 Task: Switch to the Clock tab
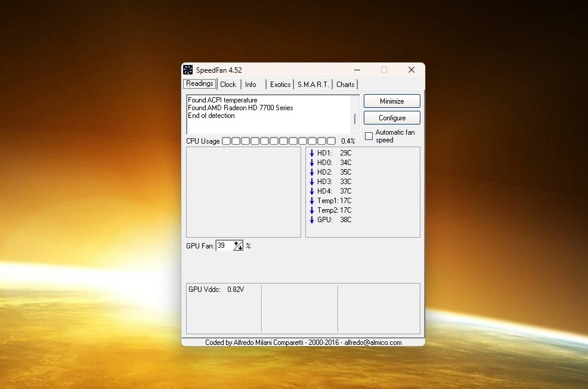click(228, 85)
